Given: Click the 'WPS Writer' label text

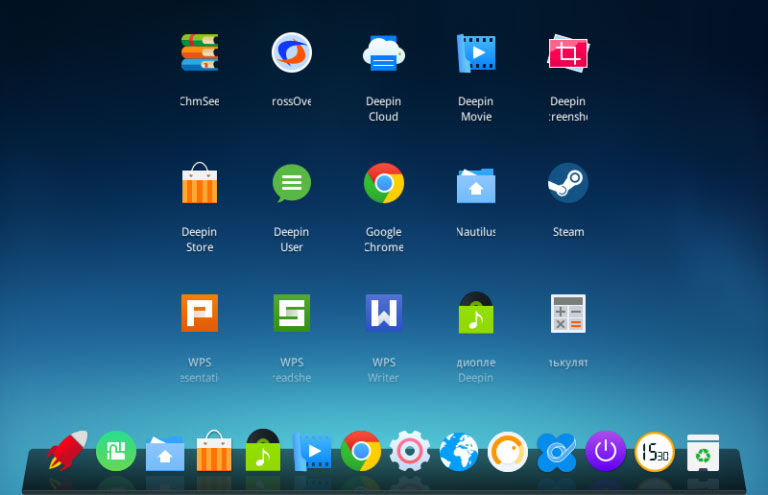Looking at the screenshot, I should (384, 370).
